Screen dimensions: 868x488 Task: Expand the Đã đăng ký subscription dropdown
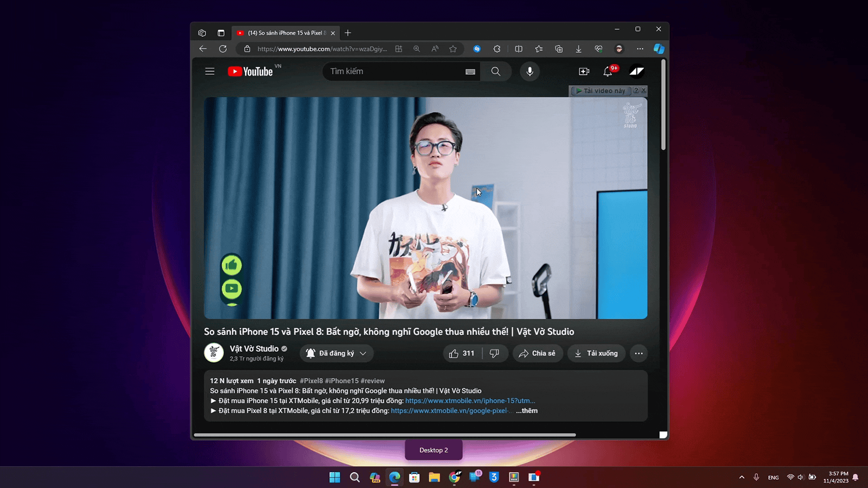pyautogui.click(x=336, y=354)
